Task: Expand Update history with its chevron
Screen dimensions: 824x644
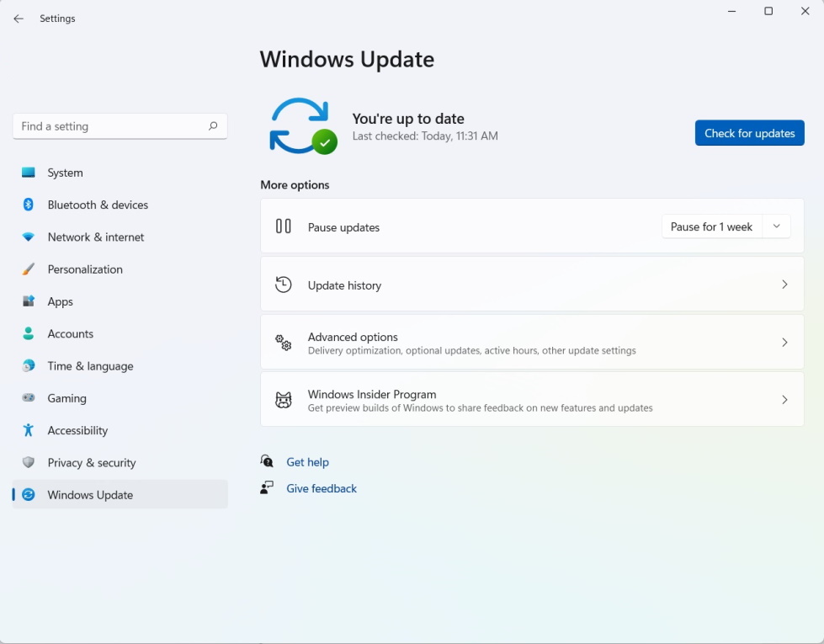Action: pos(784,285)
